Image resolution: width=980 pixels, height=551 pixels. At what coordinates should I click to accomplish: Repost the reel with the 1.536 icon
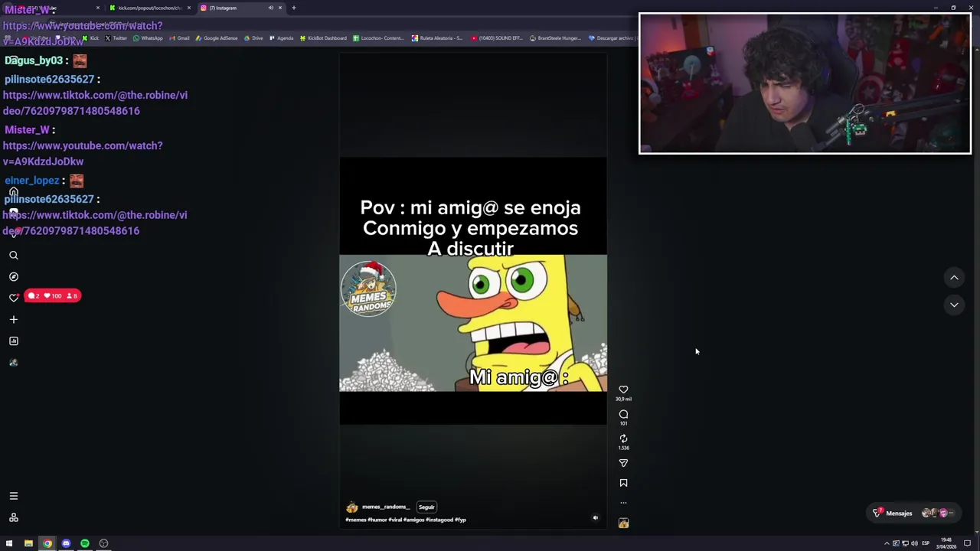point(623,439)
